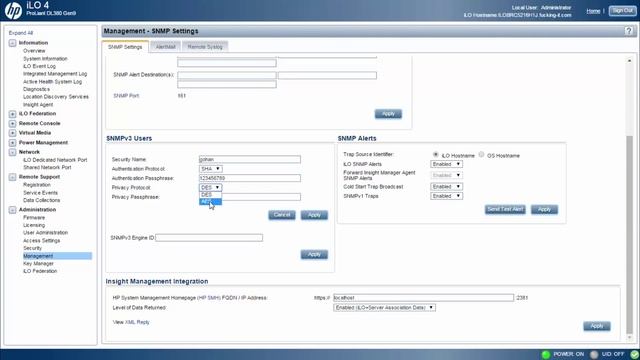This screenshot has width=640, height=360.
Task: Switch to the SNMP Settings tab
Action: (125, 47)
